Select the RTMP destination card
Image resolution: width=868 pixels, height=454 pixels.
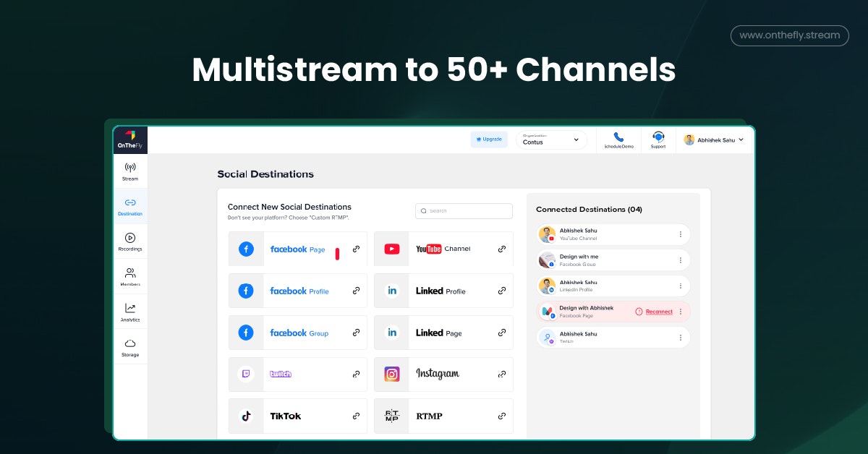click(x=443, y=416)
